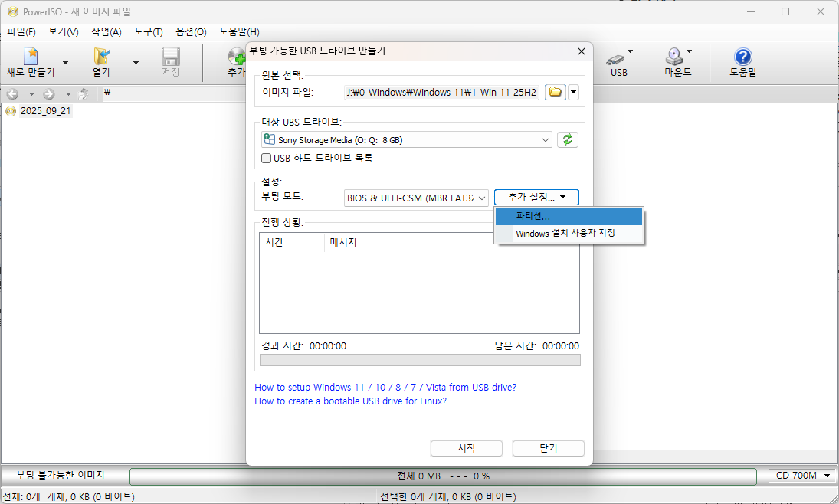Select the 2025_09_21 tree item
This screenshot has height=504, width=839.
pos(45,111)
